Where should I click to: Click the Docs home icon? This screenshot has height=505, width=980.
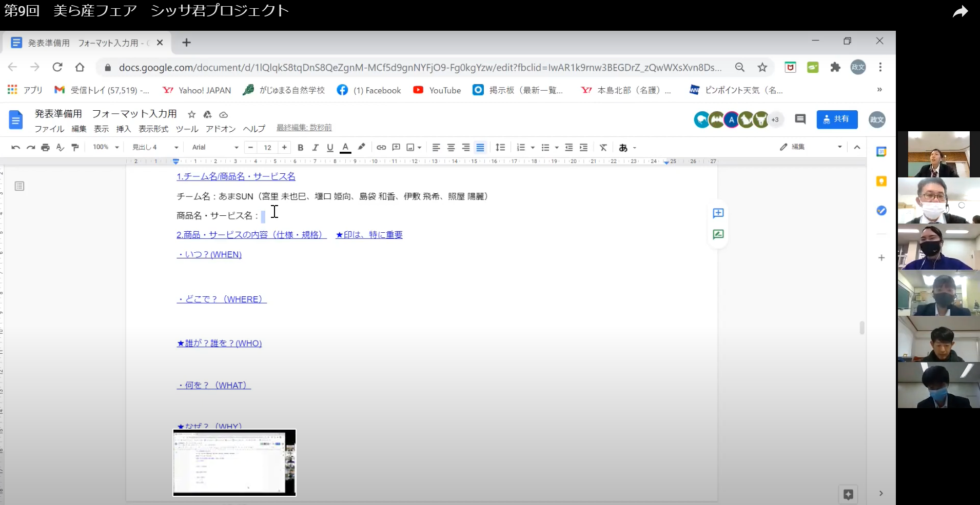pyautogui.click(x=16, y=120)
